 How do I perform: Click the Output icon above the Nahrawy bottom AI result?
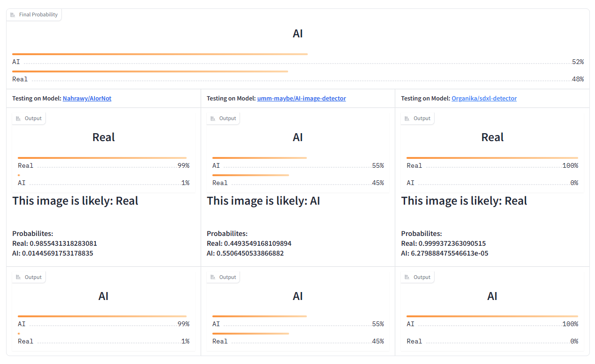click(18, 278)
